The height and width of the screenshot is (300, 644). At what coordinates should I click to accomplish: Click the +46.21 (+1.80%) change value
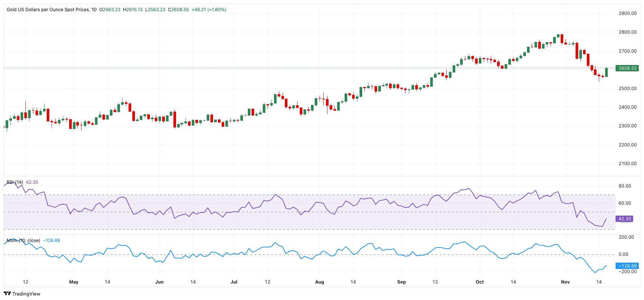(209, 10)
